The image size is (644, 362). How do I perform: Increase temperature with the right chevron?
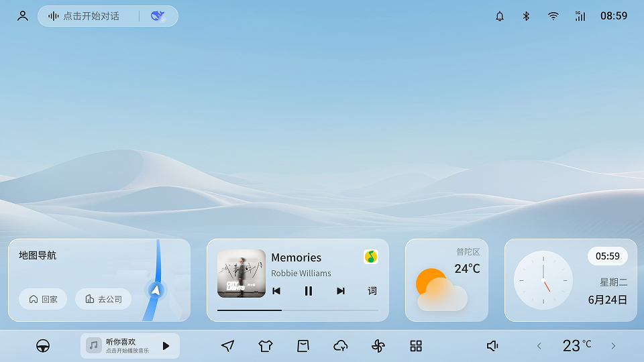click(x=613, y=346)
